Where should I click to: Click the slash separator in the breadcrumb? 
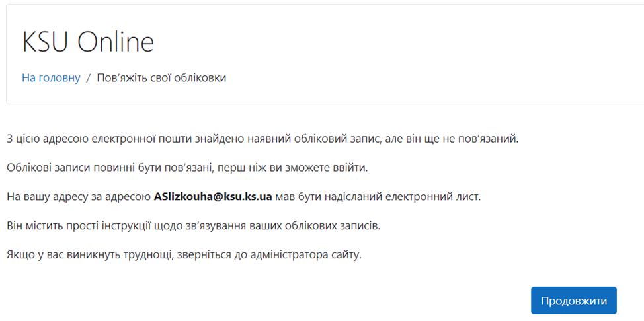coord(89,78)
